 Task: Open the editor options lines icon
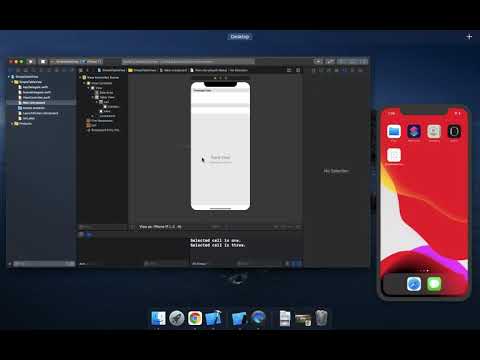pyautogui.click(x=289, y=70)
